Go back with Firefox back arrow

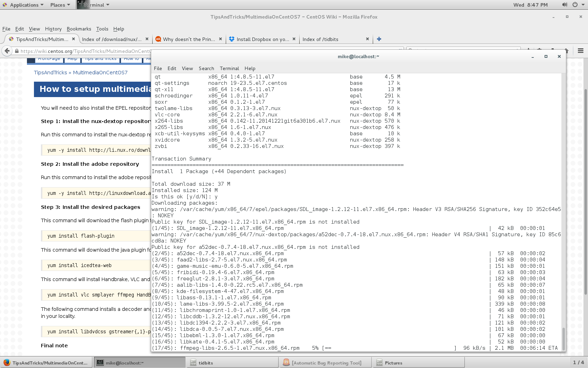pyautogui.click(x=7, y=51)
